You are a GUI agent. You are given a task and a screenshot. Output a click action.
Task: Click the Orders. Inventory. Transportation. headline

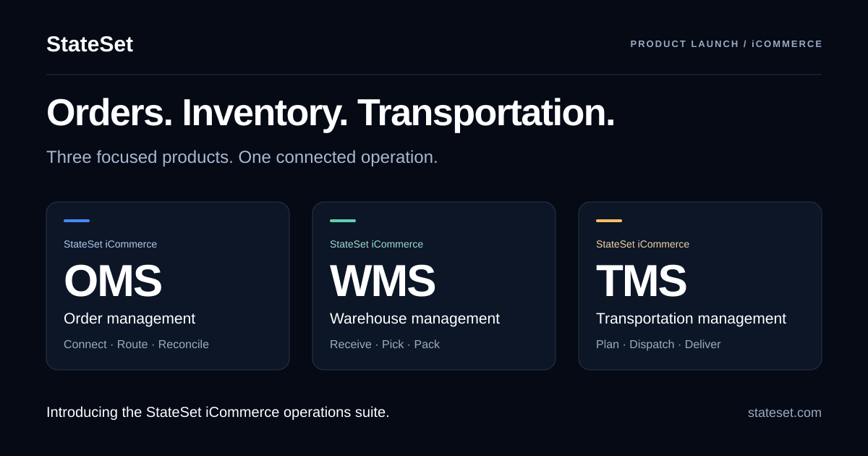(331, 113)
